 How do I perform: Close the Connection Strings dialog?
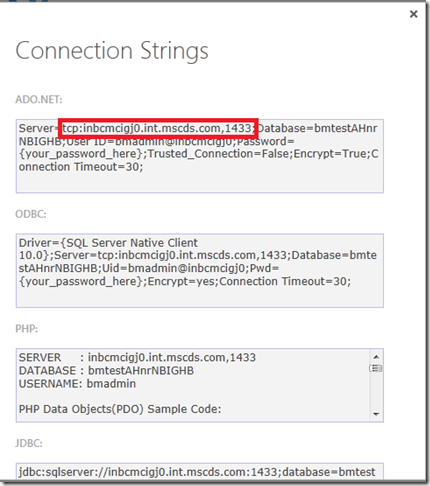click(413, 14)
